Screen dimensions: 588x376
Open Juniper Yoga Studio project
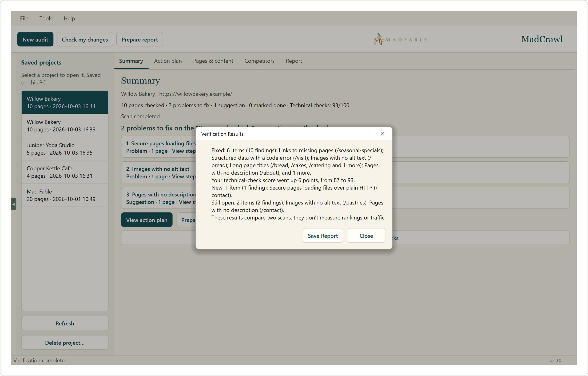point(65,149)
